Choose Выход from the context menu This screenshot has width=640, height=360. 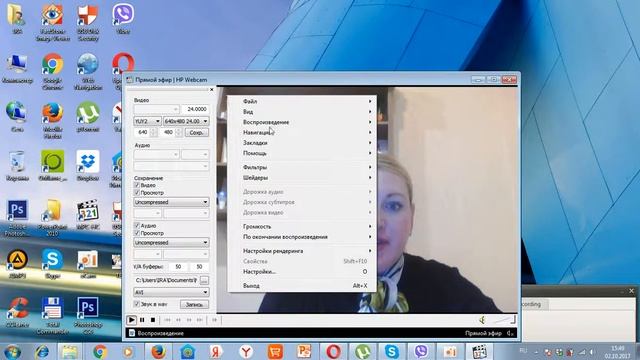pyautogui.click(x=302, y=286)
